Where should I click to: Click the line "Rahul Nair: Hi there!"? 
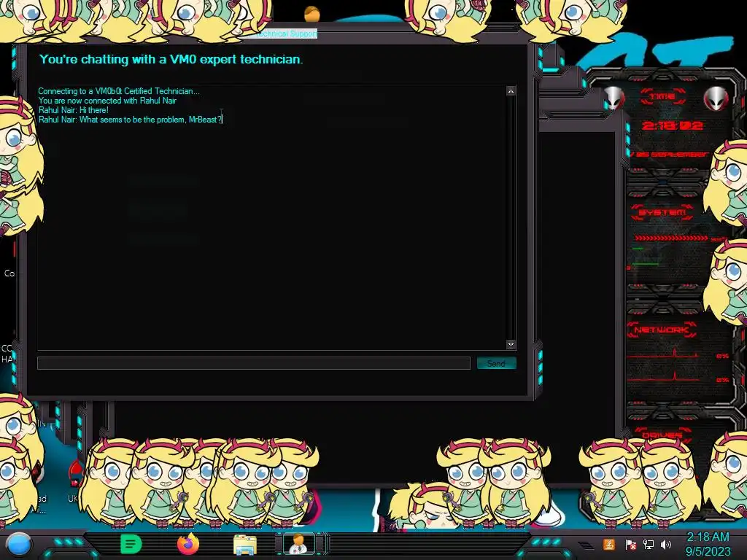coord(74,110)
